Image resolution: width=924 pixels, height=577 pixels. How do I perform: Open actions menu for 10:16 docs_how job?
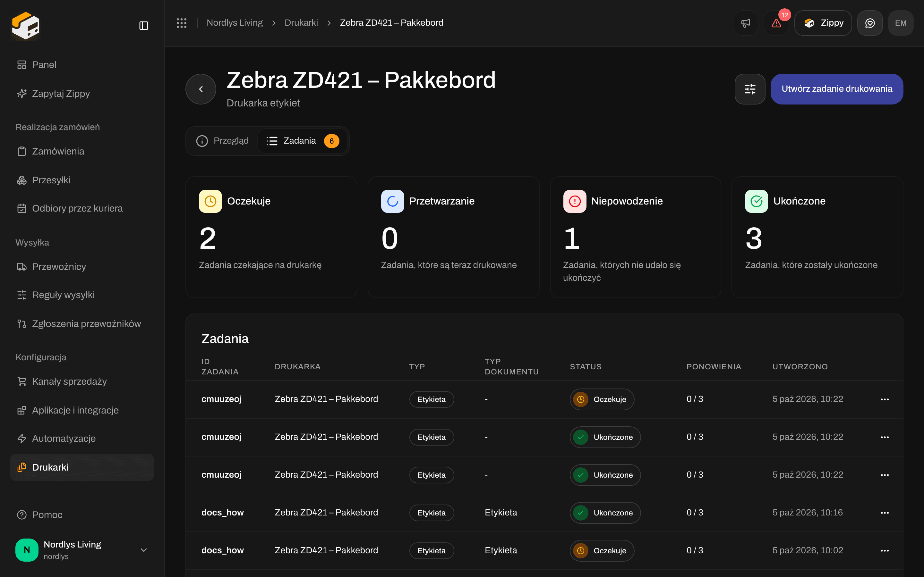point(885,513)
